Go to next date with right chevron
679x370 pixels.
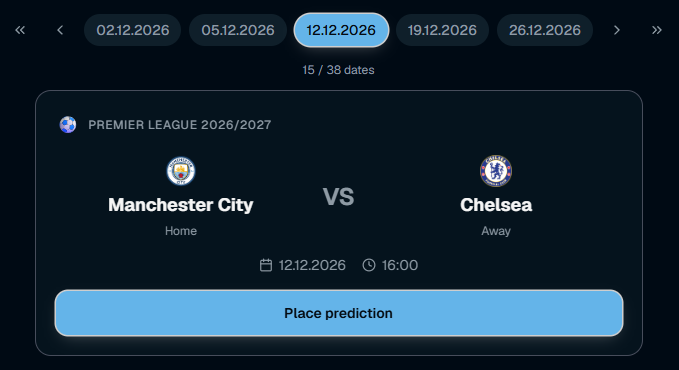617,30
